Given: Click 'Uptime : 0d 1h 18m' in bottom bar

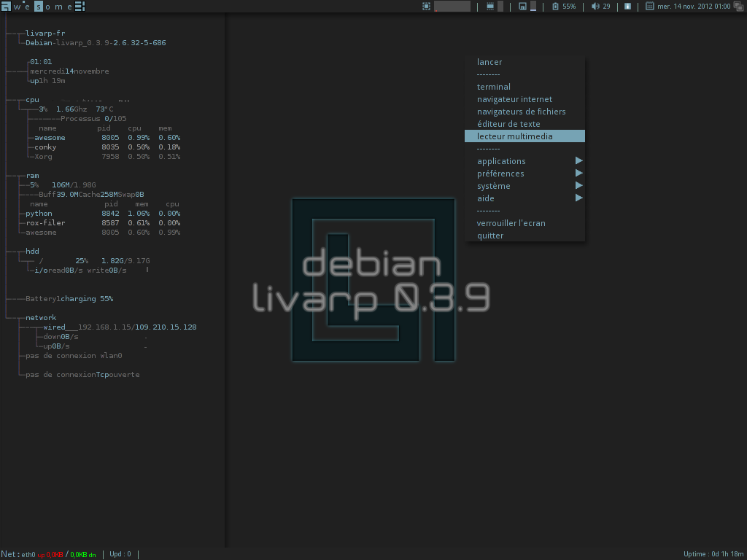Looking at the screenshot, I should click(713, 554).
